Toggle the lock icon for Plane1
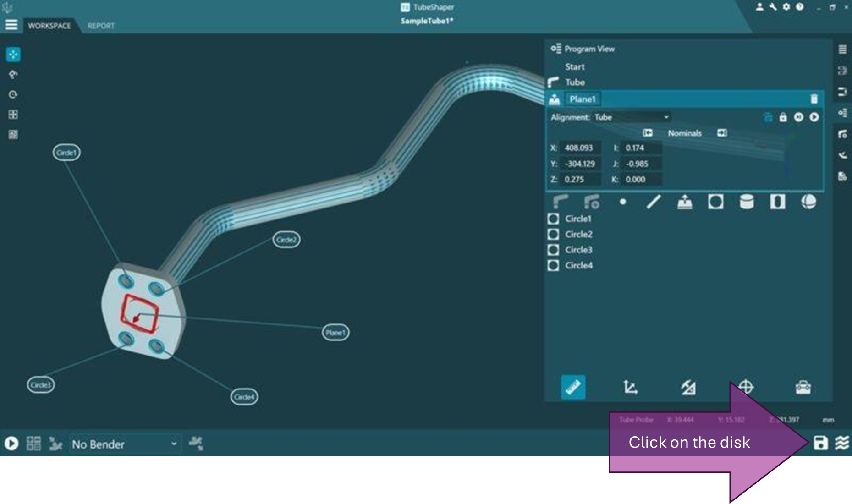Image resolution: width=852 pixels, height=504 pixels. click(783, 117)
